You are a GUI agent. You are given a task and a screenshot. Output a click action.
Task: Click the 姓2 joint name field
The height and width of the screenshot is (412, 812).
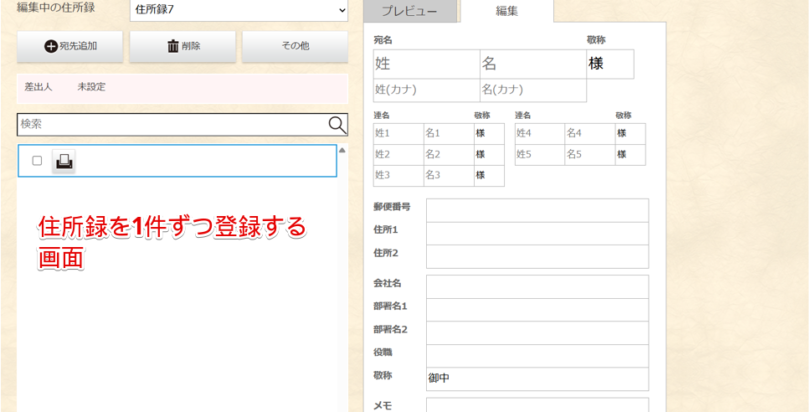coord(399,155)
